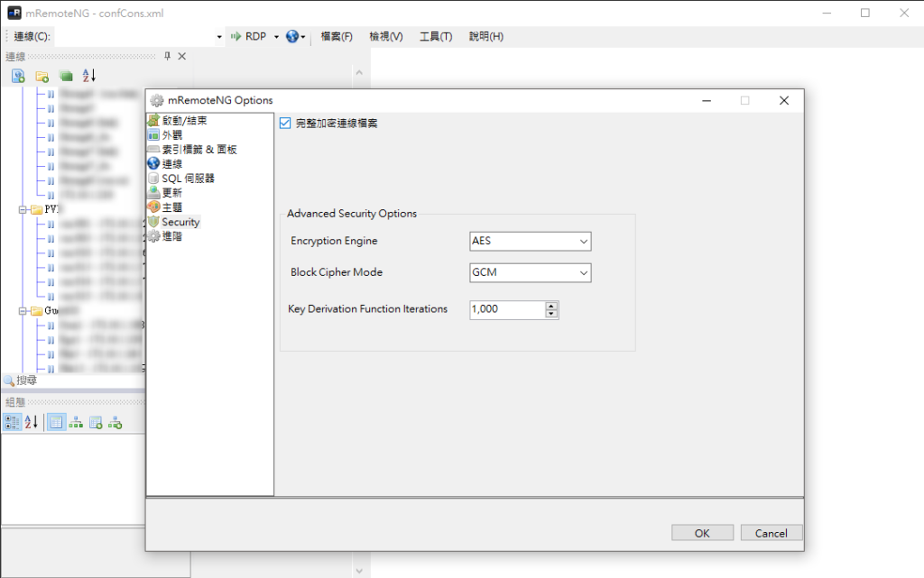Viewport: 924px width, 578px height.
Task: Toggle 完整加密連線檔案 checkbox
Action: (x=285, y=123)
